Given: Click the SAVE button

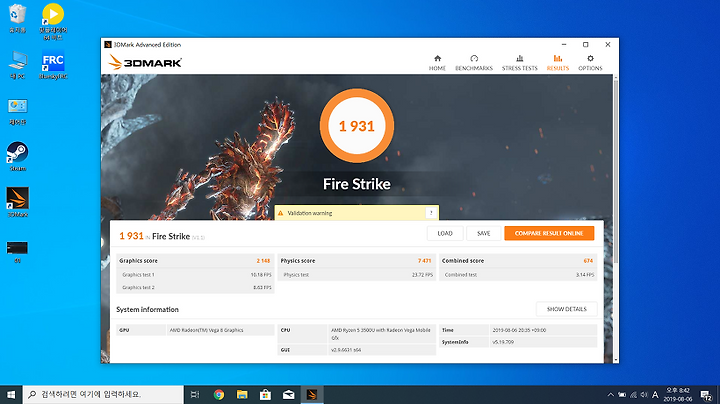Looking at the screenshot, I should tap(484, 233).
